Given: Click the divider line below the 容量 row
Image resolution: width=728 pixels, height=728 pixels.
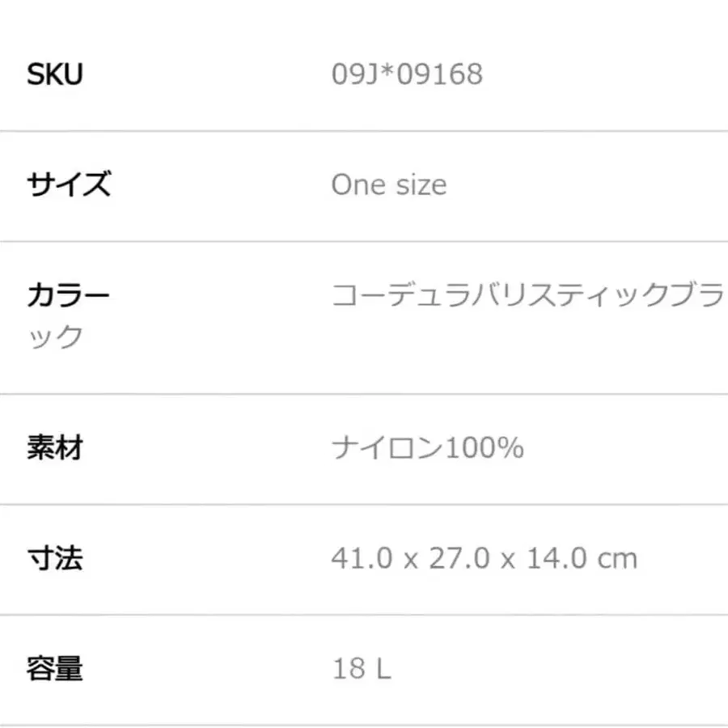Looking at the screenshot, I should 364,724.
